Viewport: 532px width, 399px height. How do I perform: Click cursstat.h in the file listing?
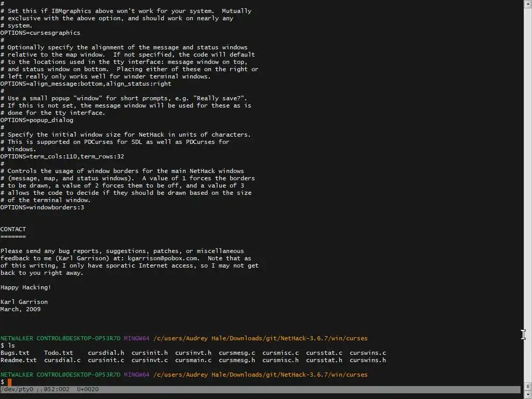(x=324, y=360)
